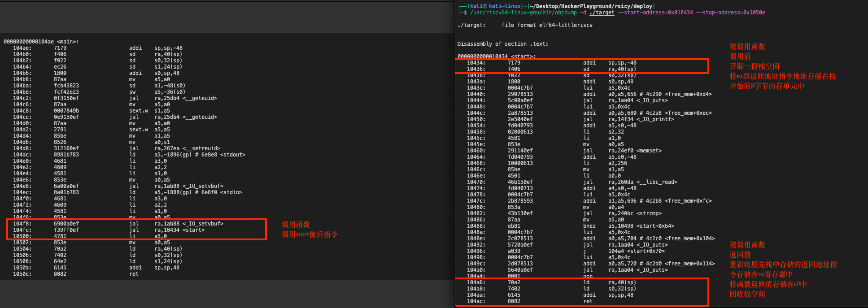Click 'Disassembly of section .text:' line
Screen dimensions: 868x308
pos(502,44)
